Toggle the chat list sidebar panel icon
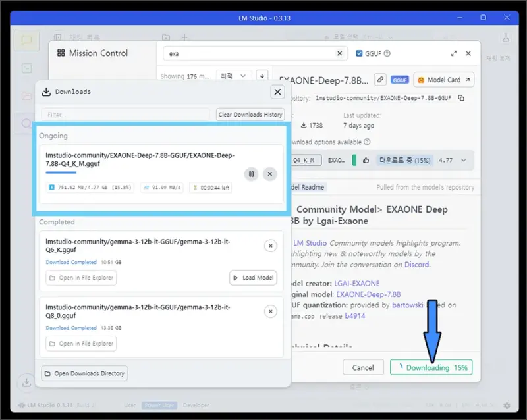Screen dimensions: 527x420 (x=58, y=37)
